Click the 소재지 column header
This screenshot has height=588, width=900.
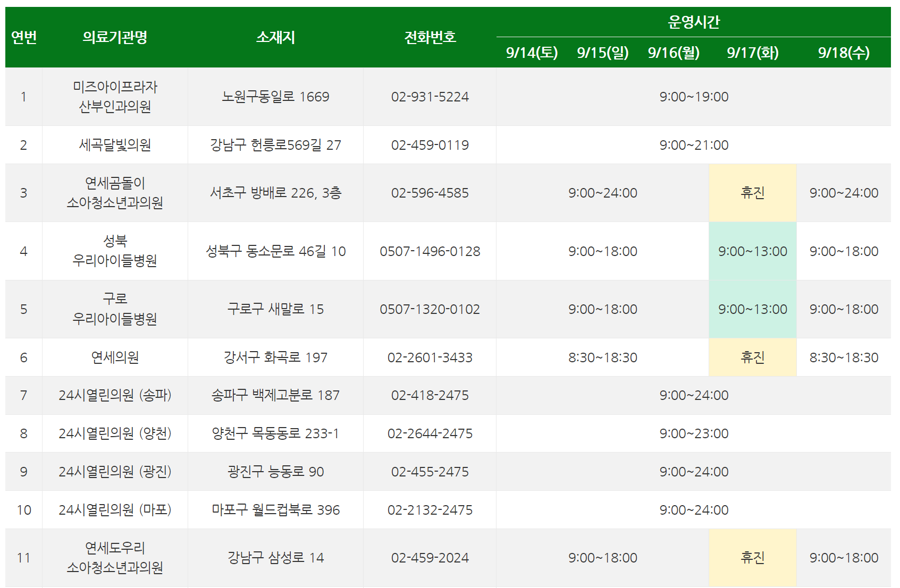click(x=275, y=38)
